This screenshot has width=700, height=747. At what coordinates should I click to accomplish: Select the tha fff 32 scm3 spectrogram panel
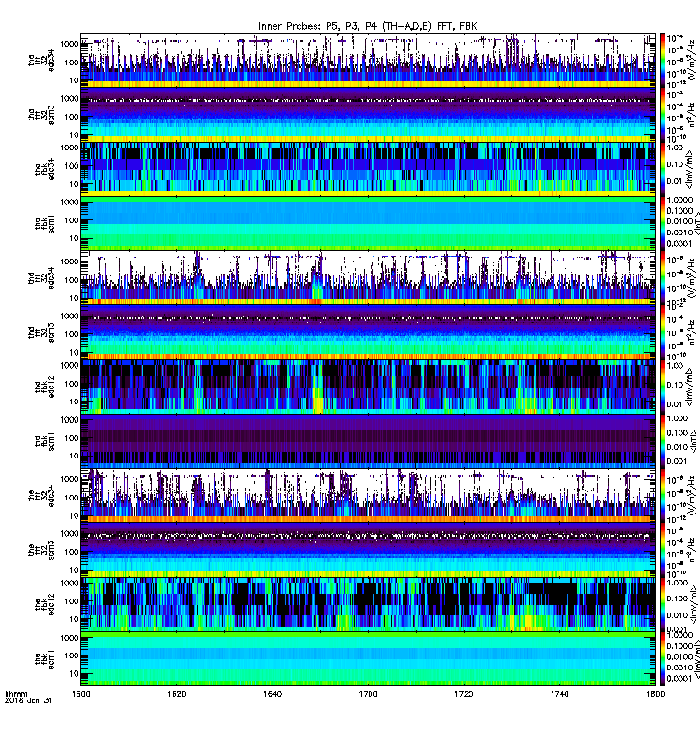[x=368, y=115]
